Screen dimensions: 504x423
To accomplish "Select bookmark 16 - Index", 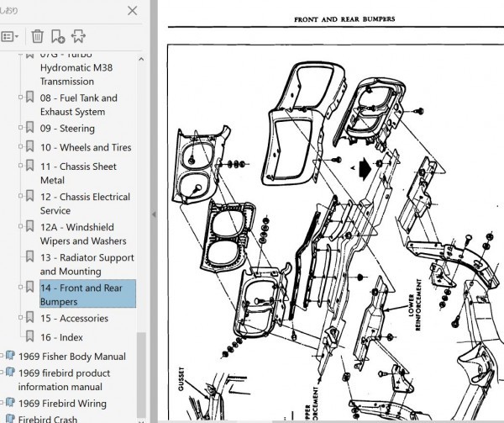I will 61,337.
